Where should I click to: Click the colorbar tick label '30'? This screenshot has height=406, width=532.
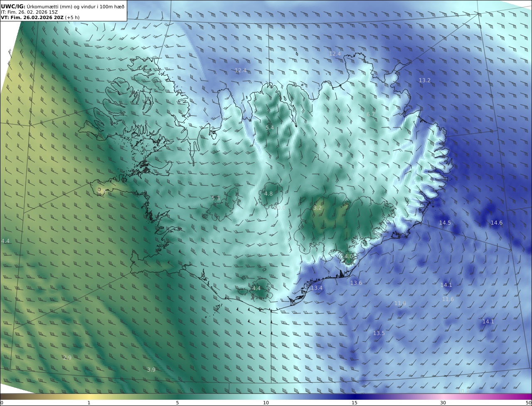tap(443, 403)
